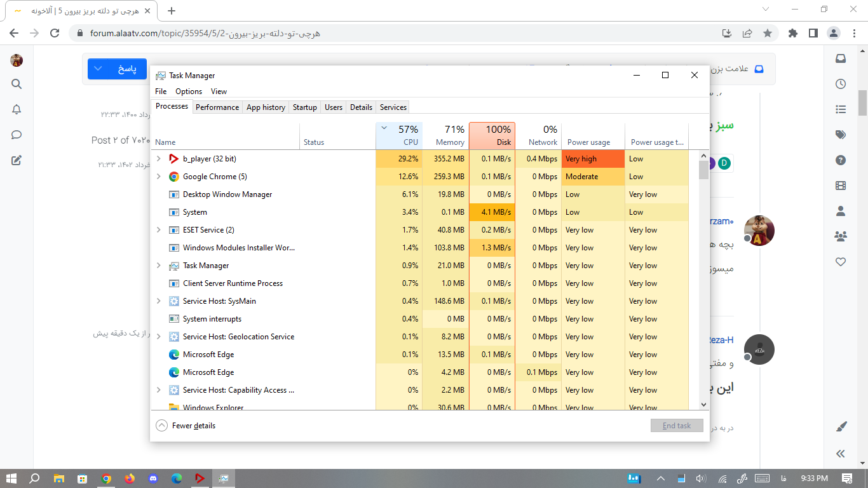The width and height of the screenshot is (868, 488).
Task: Open the groups icon in right sidebar
Action: point(841,236)
